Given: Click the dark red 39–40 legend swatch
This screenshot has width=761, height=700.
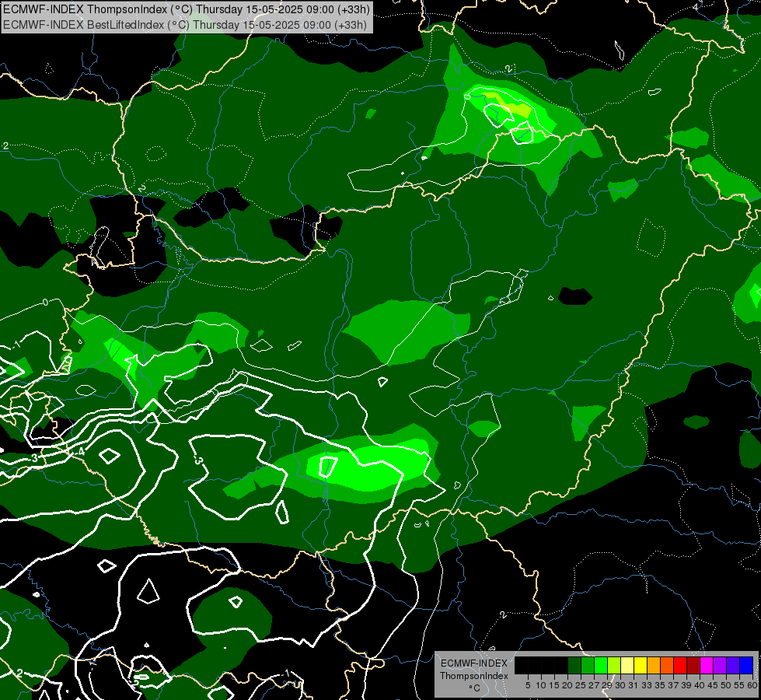Looking at the screenshot, I should tap(693, 665).
